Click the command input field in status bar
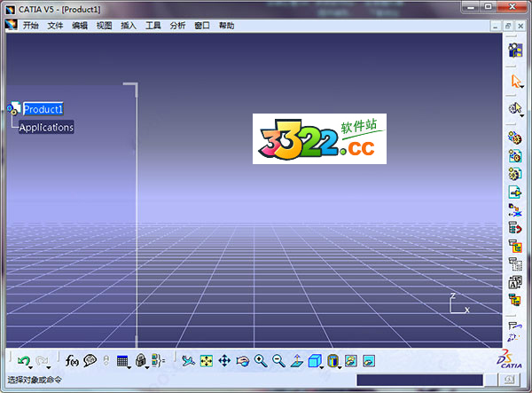This screenshot has width=532, height=393. (419, 380)
